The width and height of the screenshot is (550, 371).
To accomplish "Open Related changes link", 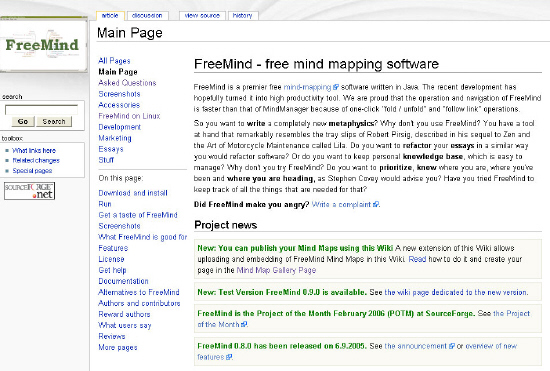I will 36,161.
